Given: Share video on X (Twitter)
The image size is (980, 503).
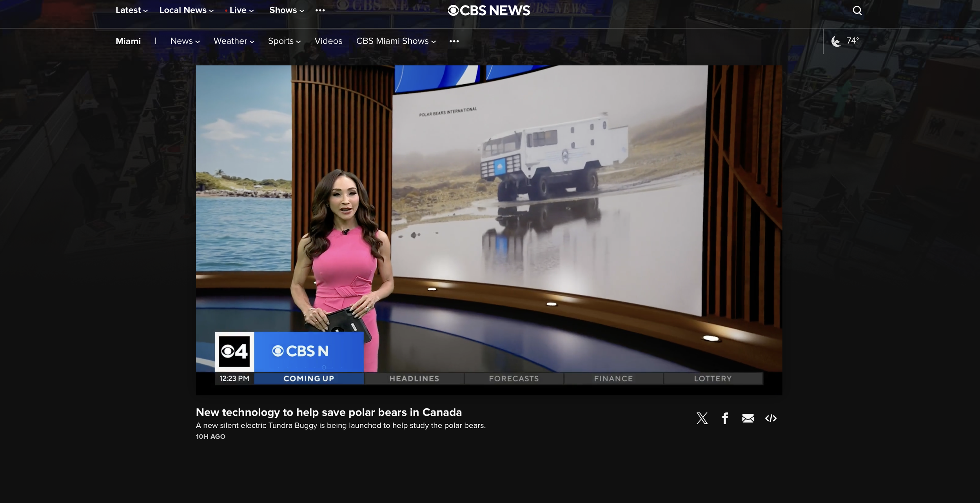Looking at the screenshot, I should coord(702,418).
